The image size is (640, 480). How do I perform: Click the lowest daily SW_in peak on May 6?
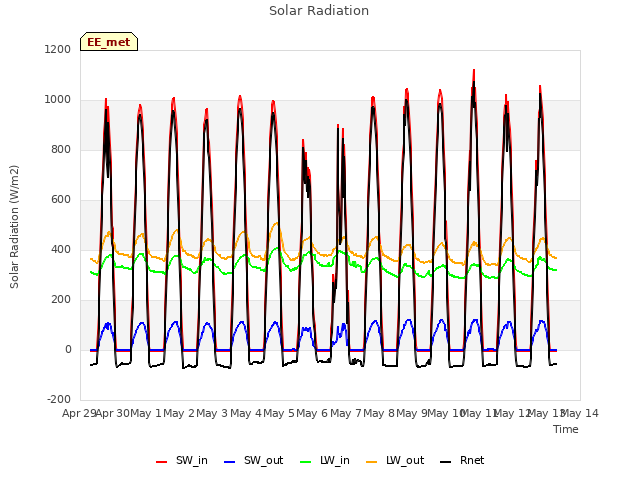pos(303,140)
